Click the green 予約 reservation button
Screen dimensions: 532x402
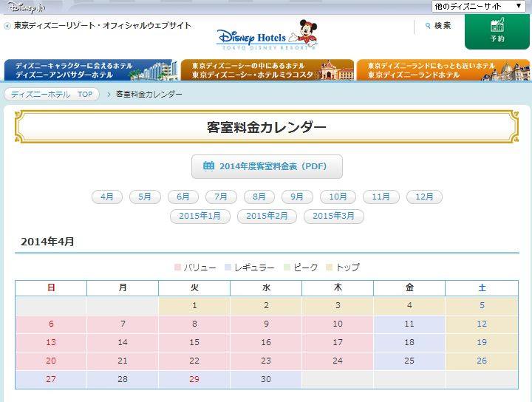pyautogui.click(x=497, y=31)
